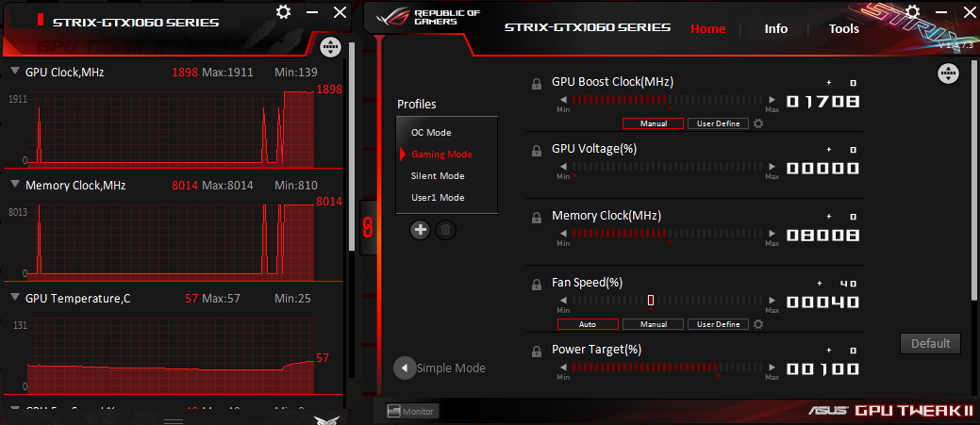Click Power Target value 00100

(822, 369)
